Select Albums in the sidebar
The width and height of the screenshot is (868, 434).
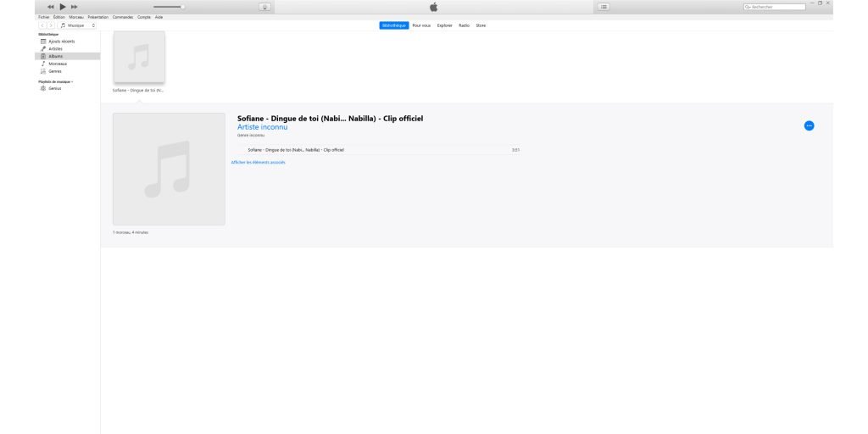pos(68,57)
